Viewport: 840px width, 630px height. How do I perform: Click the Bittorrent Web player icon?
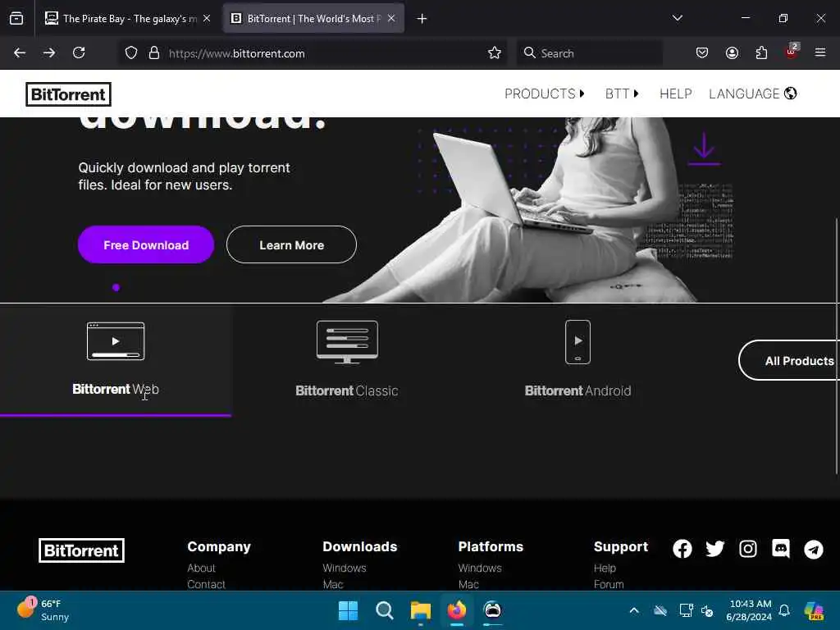(116, 341)
